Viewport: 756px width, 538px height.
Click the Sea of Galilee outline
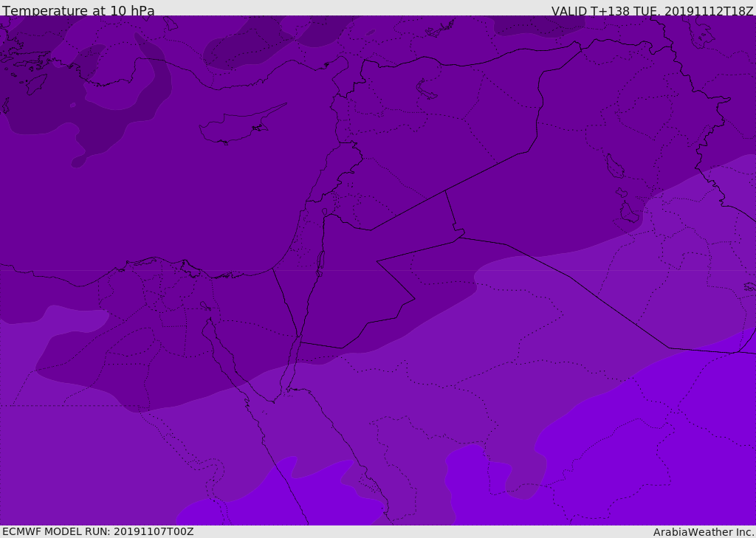(x=325, y=212)
